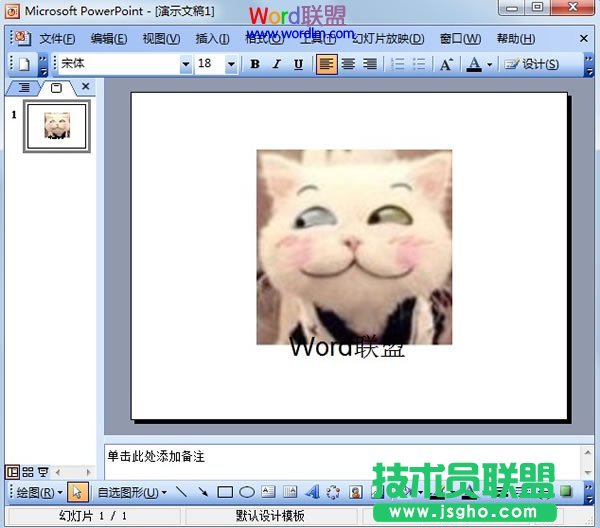Viewport: 600px width, 528px height.
Task: Click status bar 默认设计模板 text
Action: [x=270, y=516]
